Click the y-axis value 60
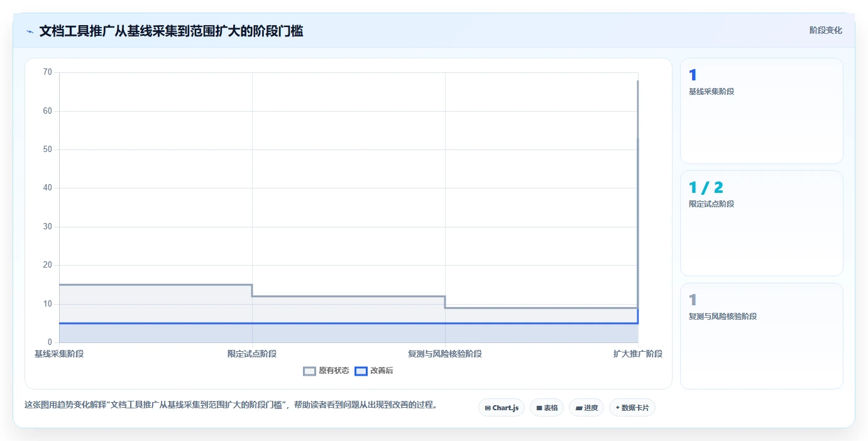The height and width of the screenshot is (441, 868). tap(48, 111)
